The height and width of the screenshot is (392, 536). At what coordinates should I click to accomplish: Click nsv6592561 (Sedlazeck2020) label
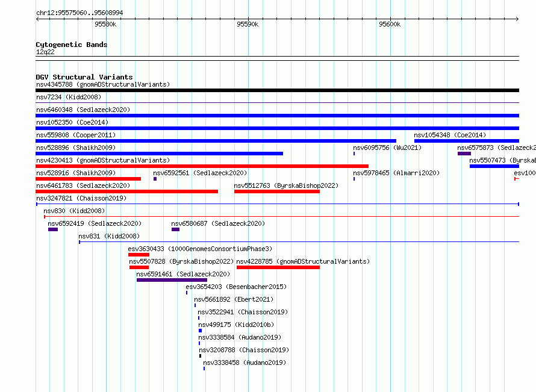click(x=200, y=173)
